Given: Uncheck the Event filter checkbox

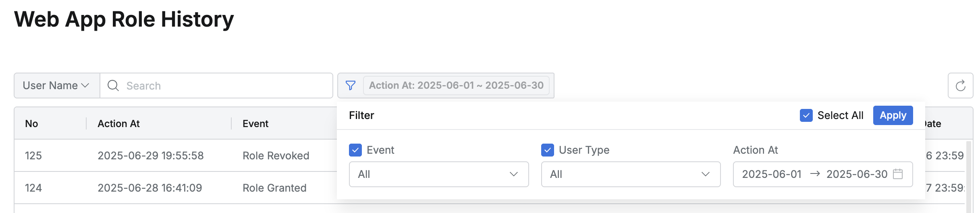Looking at the screenshot, I should pos(355,150).
